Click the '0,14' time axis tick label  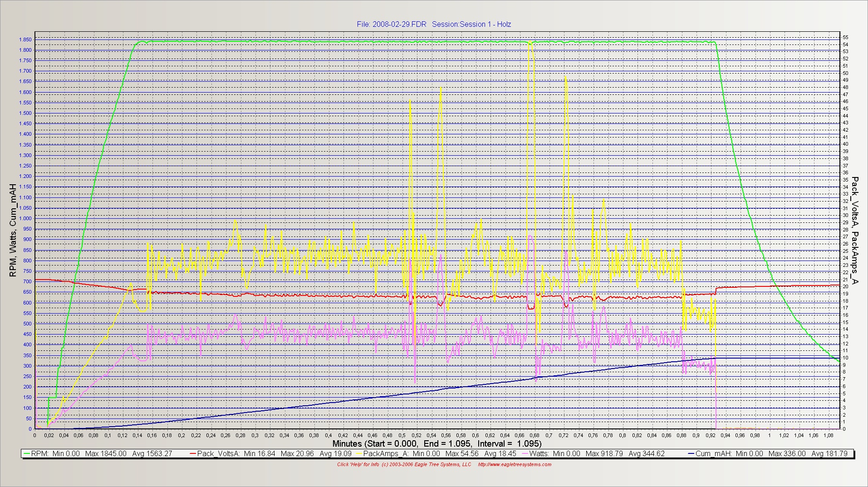[x=137, y=435]
